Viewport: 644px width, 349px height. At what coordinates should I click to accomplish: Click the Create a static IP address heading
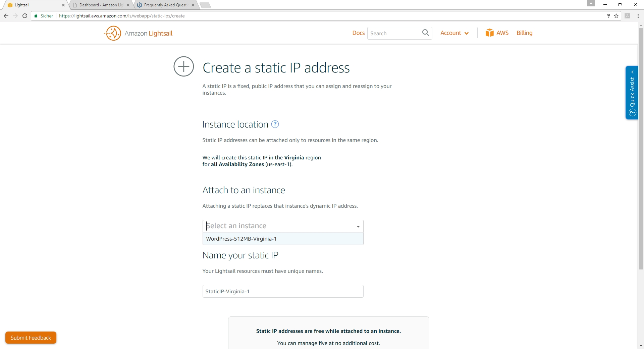(x=276, y=68)
